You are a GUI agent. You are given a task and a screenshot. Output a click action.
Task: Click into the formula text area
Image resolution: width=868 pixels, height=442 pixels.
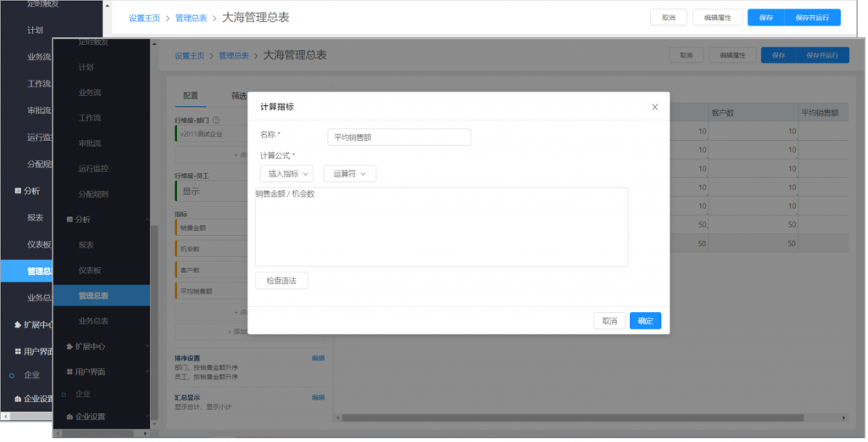point(441,227)
